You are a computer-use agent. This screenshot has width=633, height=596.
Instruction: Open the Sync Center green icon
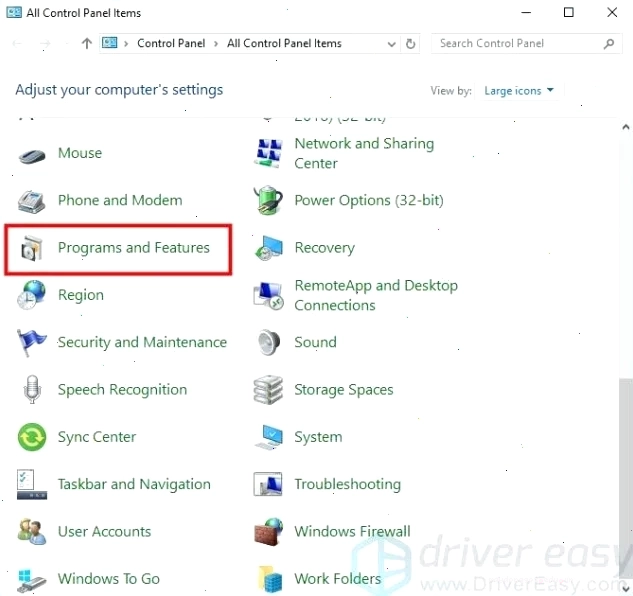[32, 437]
